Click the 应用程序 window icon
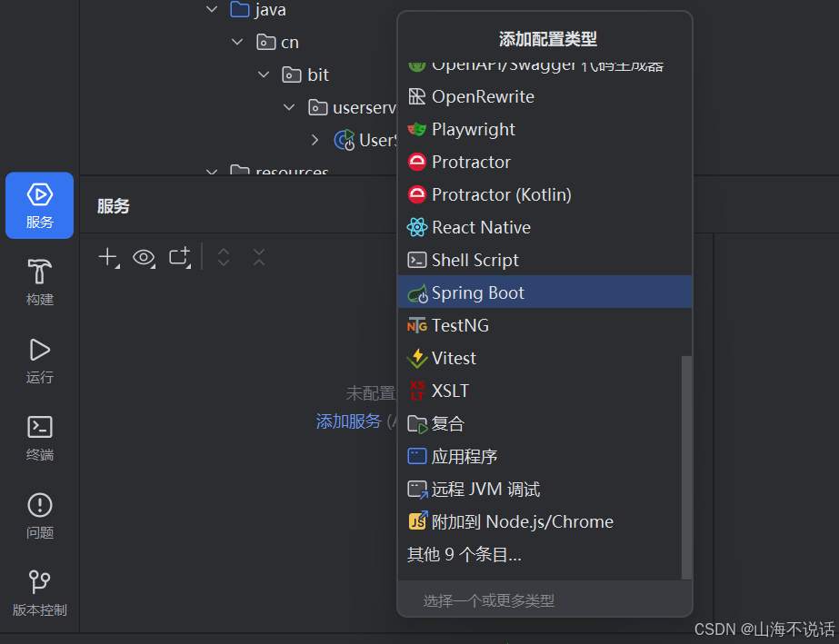 (x=417, y=456)
